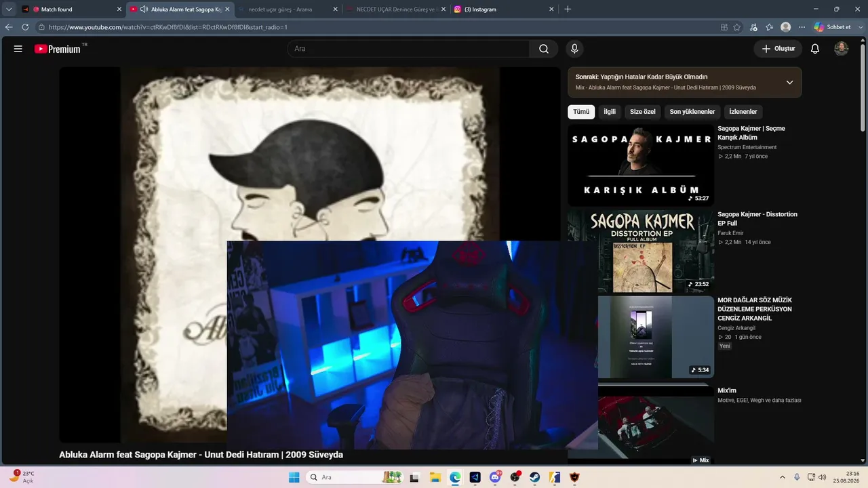Open Discord from the taskbar

coord(496,477)
